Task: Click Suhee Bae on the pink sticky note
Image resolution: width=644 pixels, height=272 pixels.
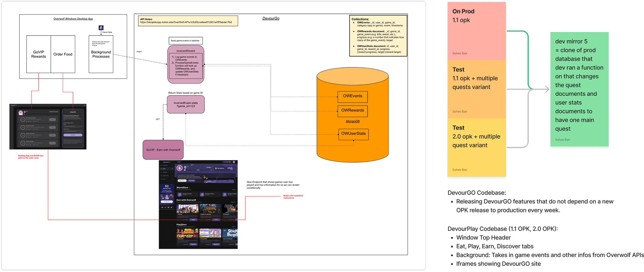Action: point(460,53)
